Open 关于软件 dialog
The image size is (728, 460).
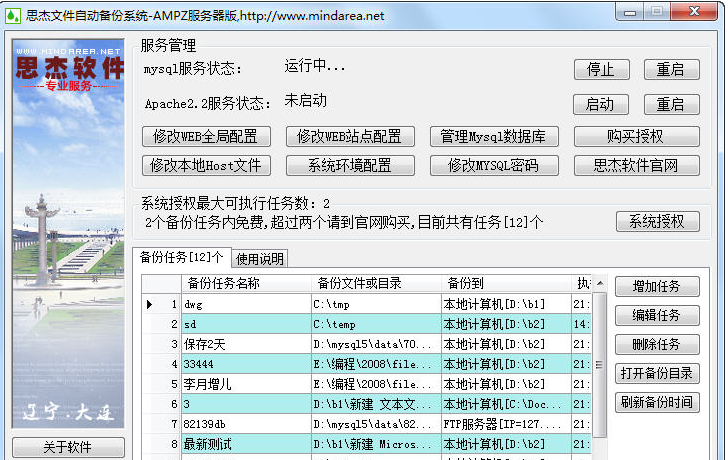click(68, 447)
